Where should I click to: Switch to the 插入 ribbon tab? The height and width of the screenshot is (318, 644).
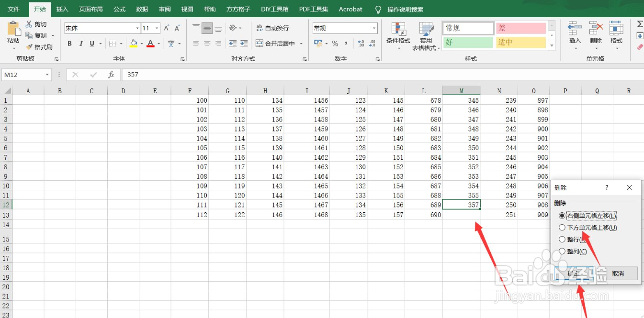62,9
